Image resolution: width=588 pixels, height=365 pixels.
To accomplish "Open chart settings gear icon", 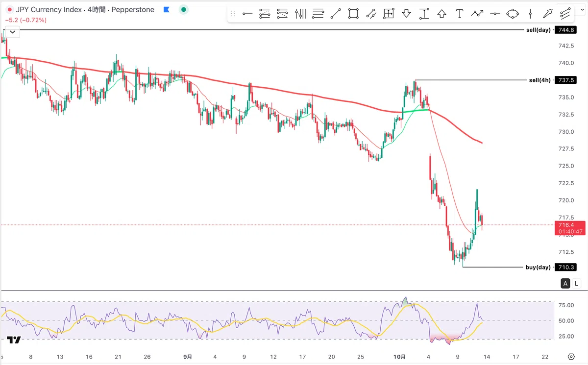I will point(571,356).
